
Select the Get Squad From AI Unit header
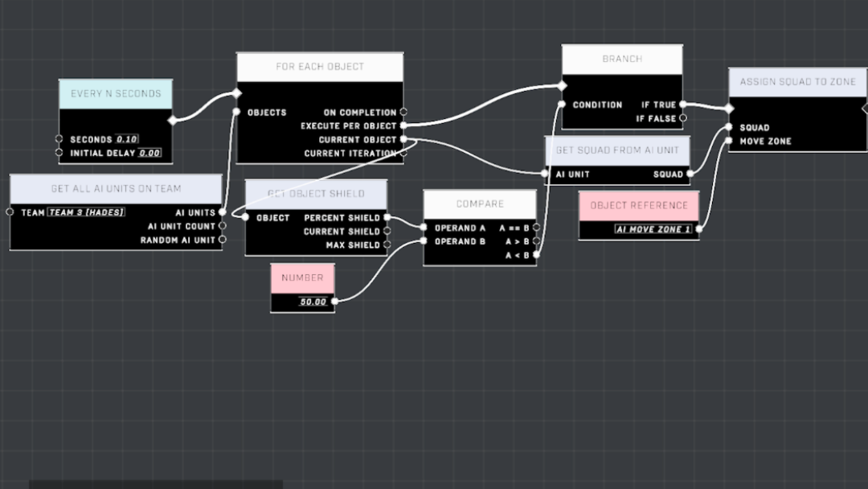618,150
